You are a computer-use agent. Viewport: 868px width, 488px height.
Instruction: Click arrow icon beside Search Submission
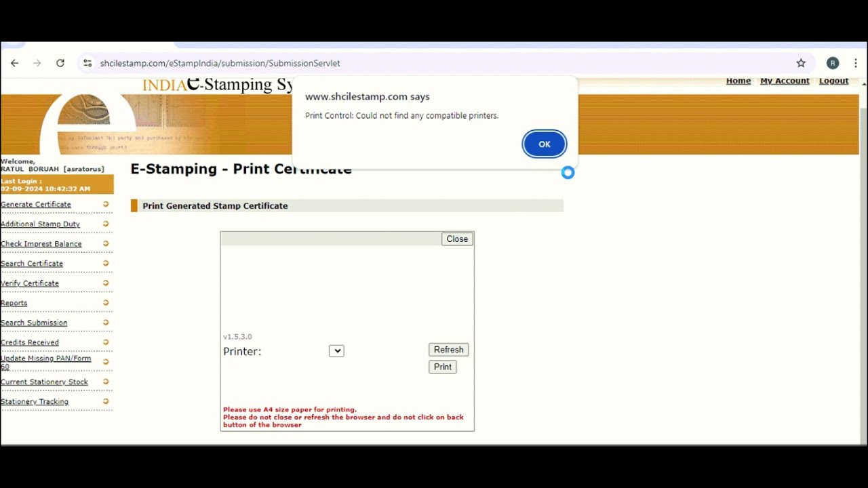click(x=106, y=322)
